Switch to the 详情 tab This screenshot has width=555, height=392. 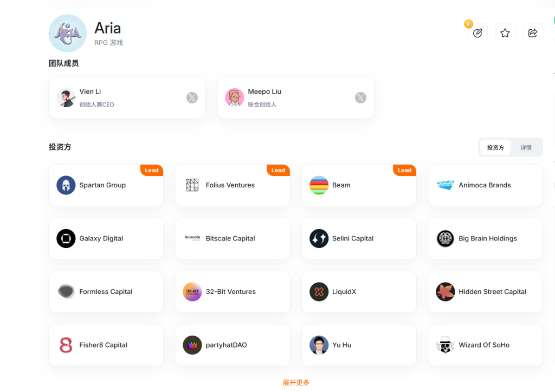point(526,147)
